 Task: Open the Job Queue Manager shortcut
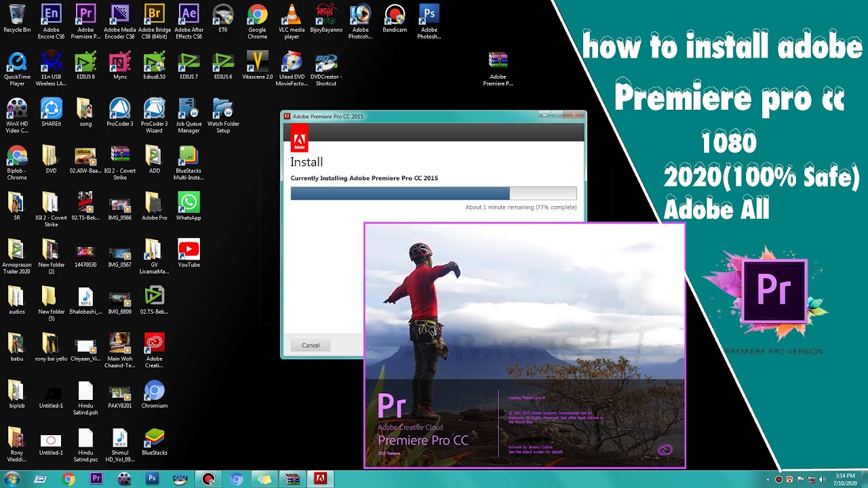(189, 116)
